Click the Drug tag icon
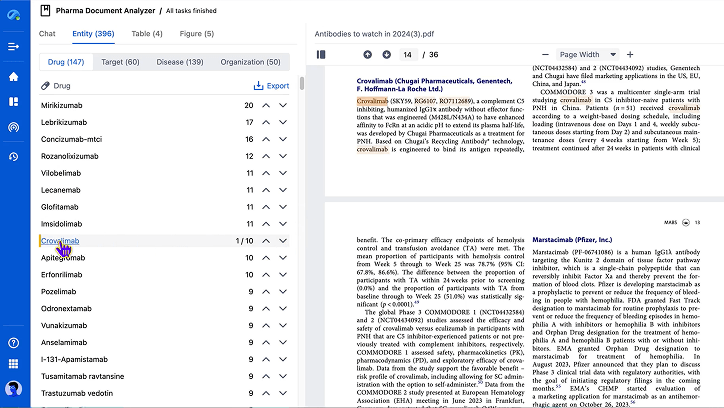The width and height of the screenshot is (724, 408). pyautogui.click(x=45, y=85)
